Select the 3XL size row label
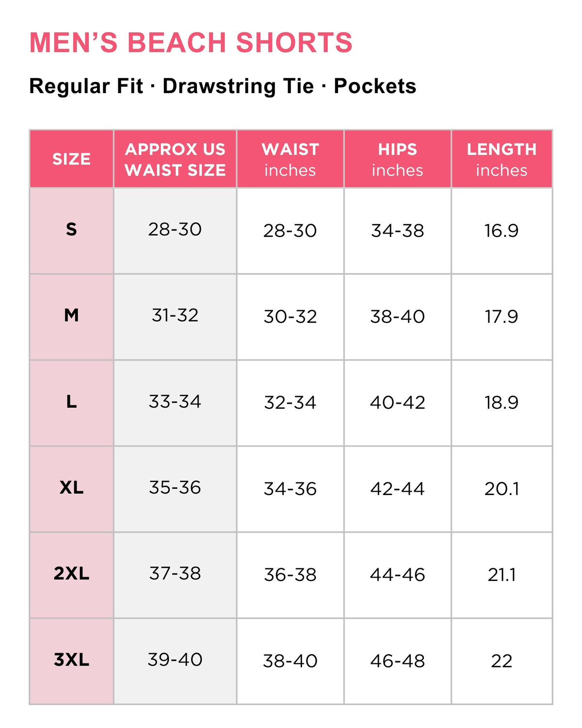The width and height of the screenshot is (582, 728). 71,661
